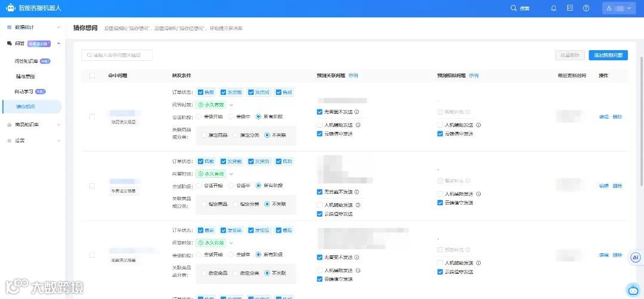Click the 最近更新时间 column header
This screenshot has width=644, height=299.
572,76
